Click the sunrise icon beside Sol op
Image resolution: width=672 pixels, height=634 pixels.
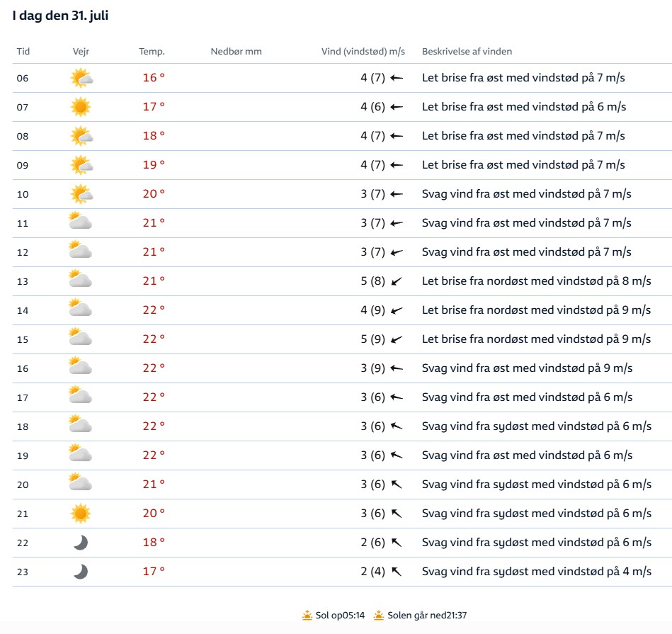tap(307, 616)
